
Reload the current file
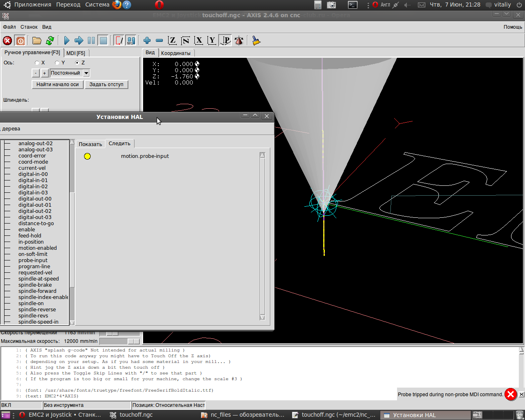point(50,41)
